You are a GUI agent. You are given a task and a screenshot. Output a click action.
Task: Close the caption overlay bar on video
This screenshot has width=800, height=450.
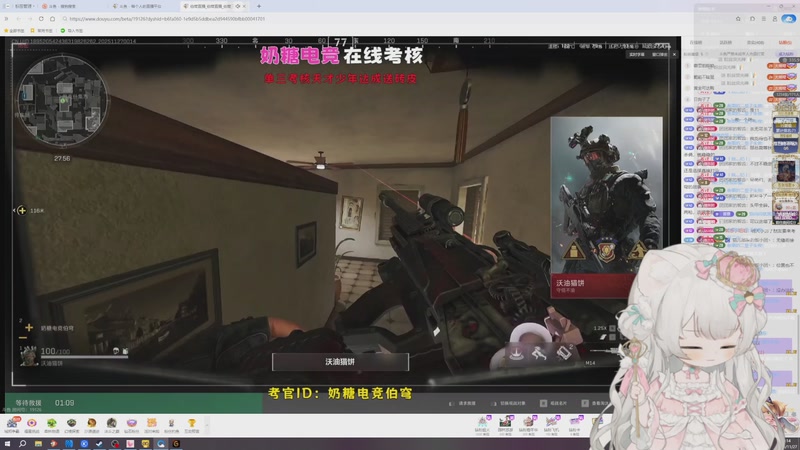pyautogui.click(x=674, y=54)
